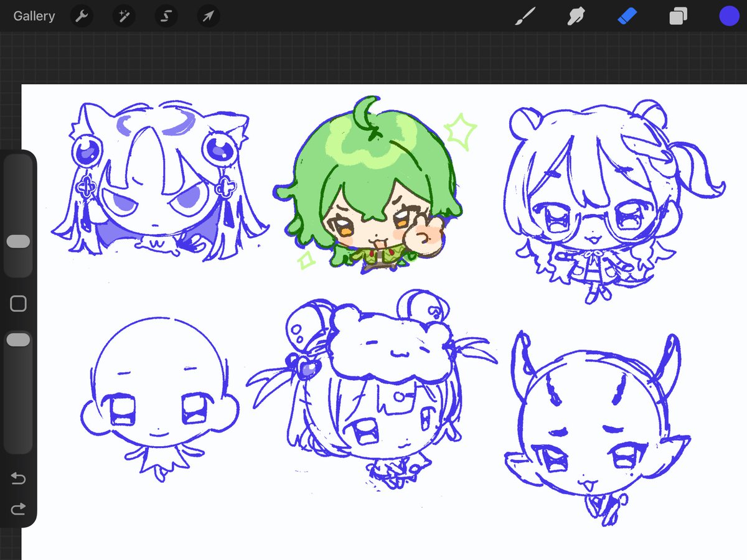Open the Gallery
747x560 pixels.
(34, 16)
